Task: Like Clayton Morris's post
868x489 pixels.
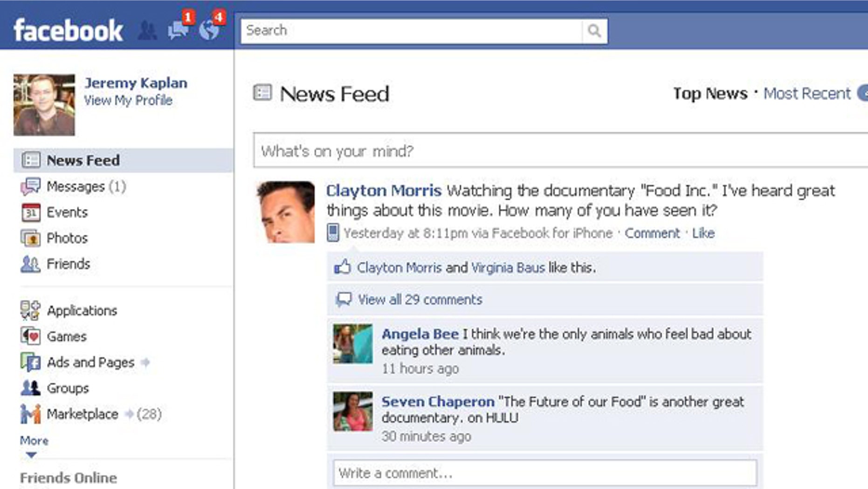Action: [x=703, y=233]
